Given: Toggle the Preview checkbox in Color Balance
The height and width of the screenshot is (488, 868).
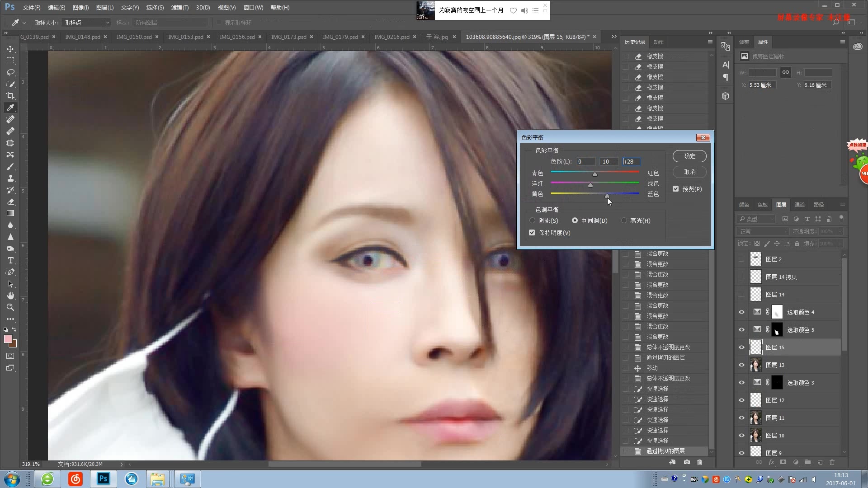Looking at the screenshot, I should (676, 189).
